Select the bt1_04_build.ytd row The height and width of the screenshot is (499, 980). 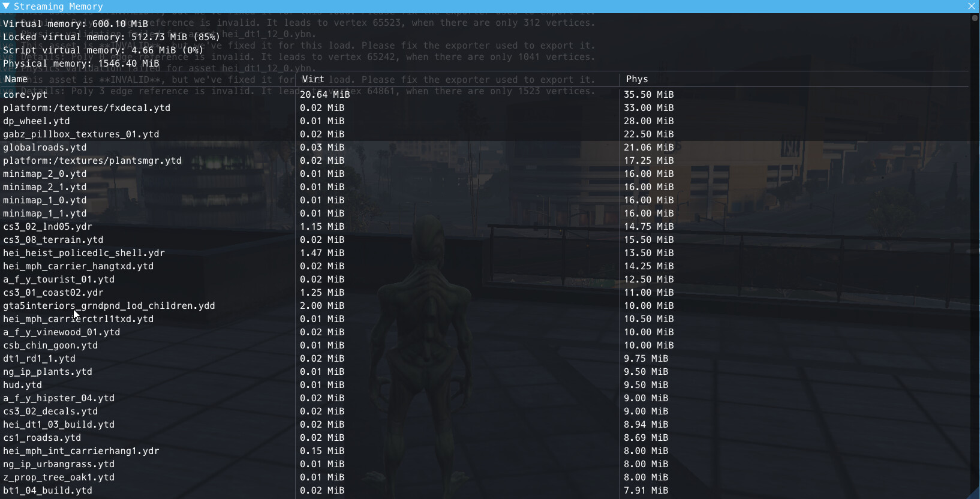pos(48,491)
